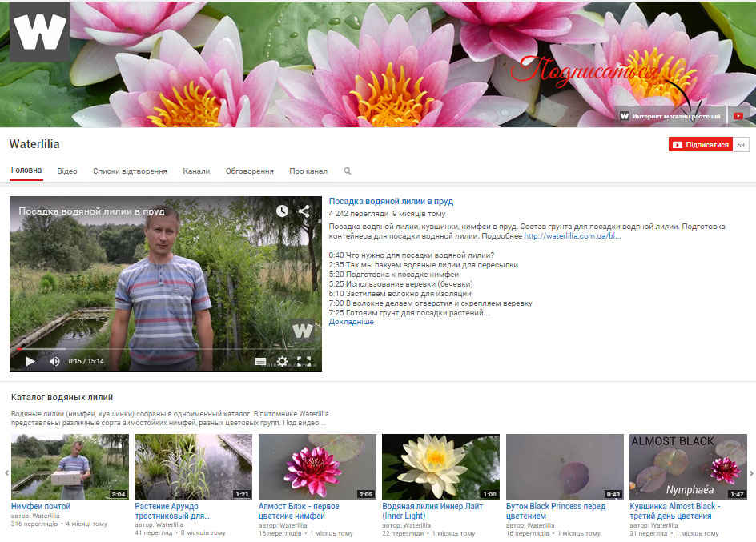Click the Бутон Black Princess перед цветением title
Image resolution: width=756 pixels, height=542 pixels.
click(556, 511)
